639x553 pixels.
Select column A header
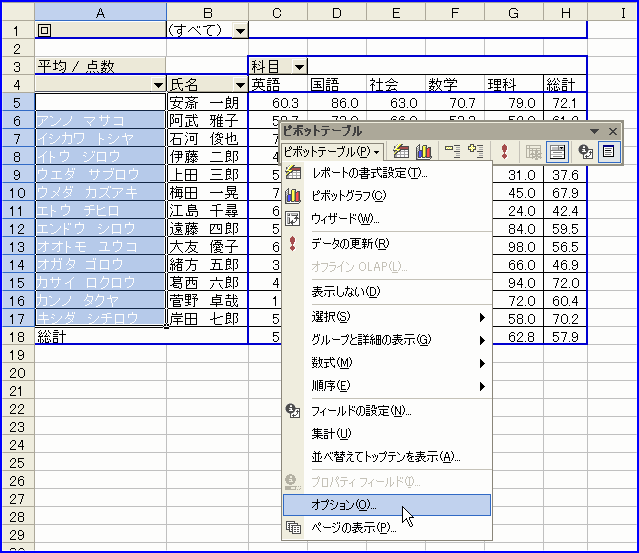pos(100,12)
